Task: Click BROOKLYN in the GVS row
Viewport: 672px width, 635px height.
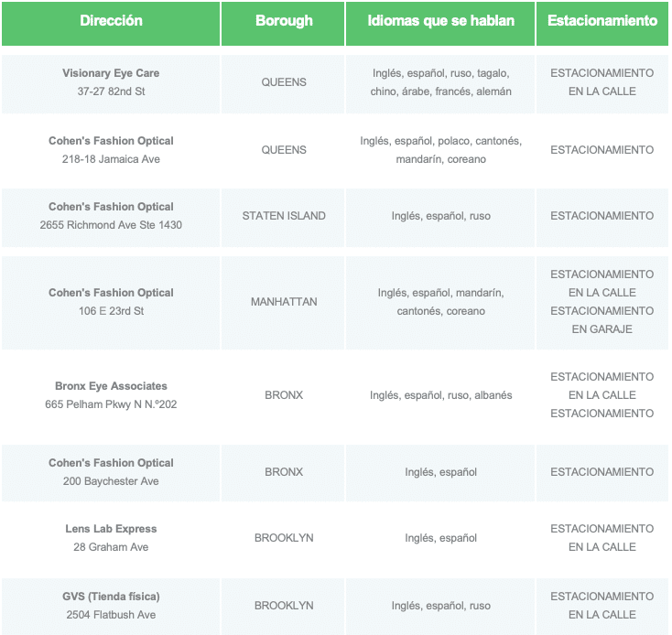Action: pyautogui.click(x=284, y=606)
